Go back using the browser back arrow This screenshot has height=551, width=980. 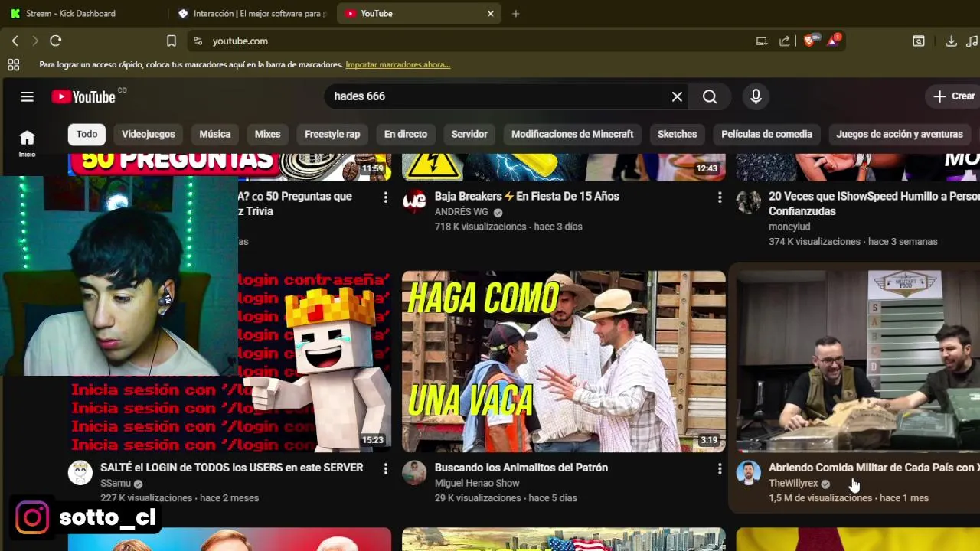point(15,41)
